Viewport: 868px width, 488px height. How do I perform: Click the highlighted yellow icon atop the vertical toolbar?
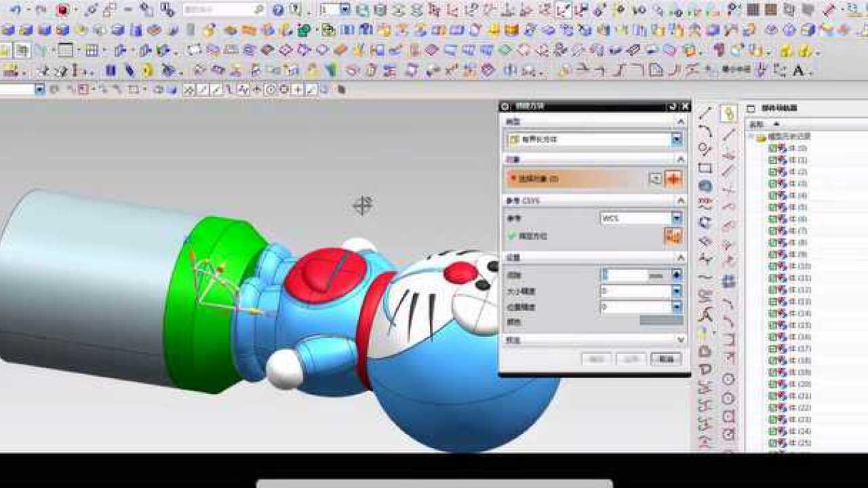click(728, 113)
